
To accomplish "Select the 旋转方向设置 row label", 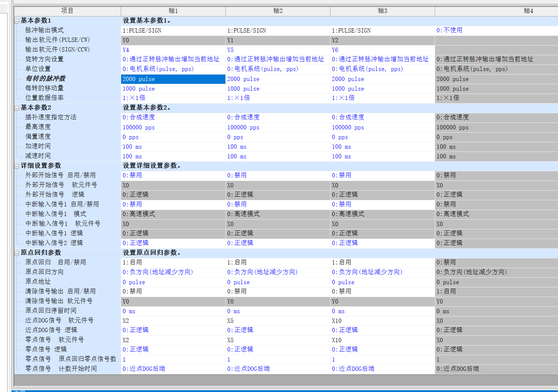I will click(44, 59).
